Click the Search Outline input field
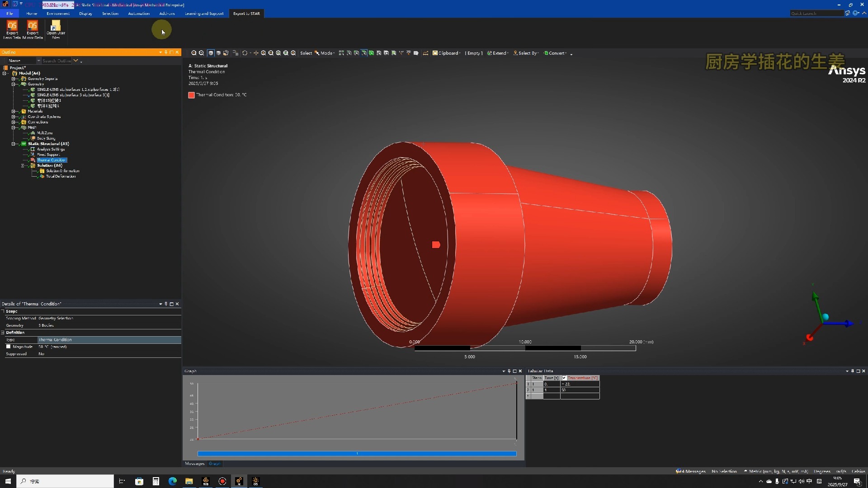Screen dimensions: 868x488 [x=57, y=61]
